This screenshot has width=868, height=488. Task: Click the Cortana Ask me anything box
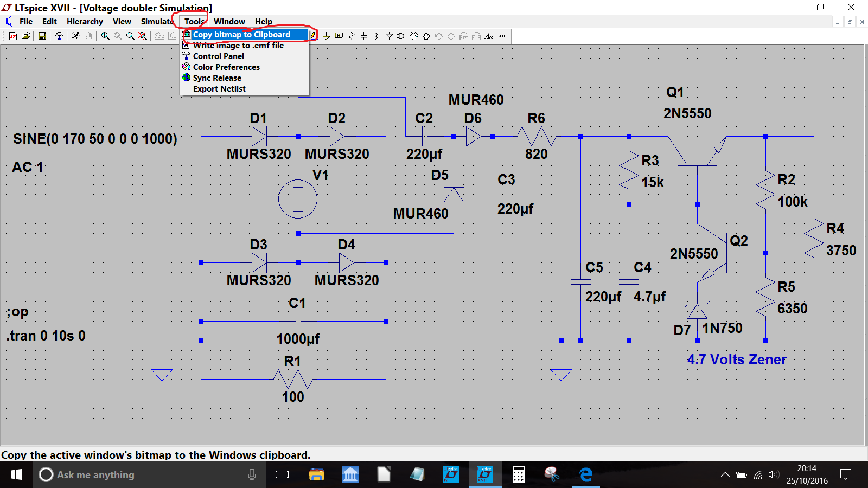[149, 474]
